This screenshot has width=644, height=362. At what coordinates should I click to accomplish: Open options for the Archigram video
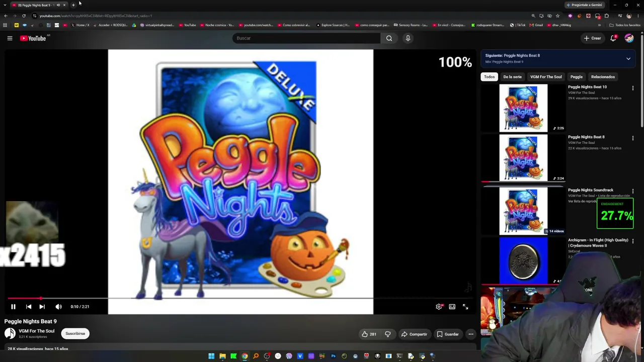tap(633, 241)
